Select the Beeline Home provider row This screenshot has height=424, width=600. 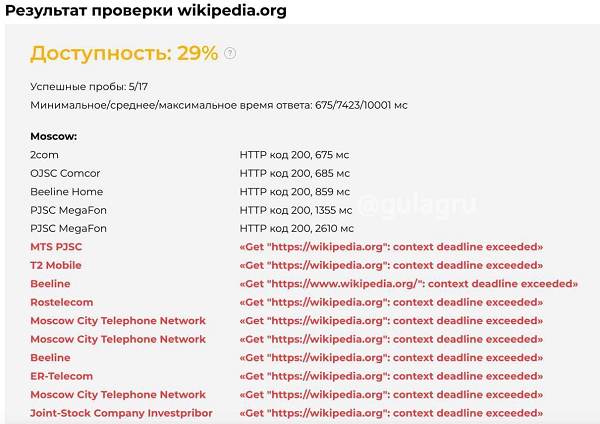pyautogui.click(x=67, y=191)
